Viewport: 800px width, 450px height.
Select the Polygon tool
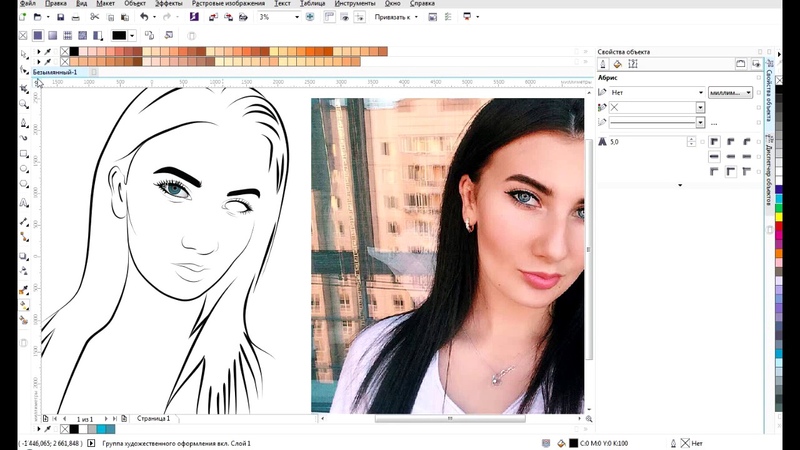pyautogui.click(x=23, y=184)
